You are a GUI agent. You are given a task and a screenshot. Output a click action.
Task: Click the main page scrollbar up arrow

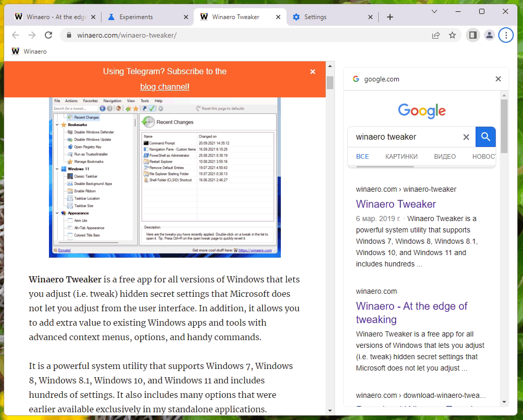(x=330, y=66)
